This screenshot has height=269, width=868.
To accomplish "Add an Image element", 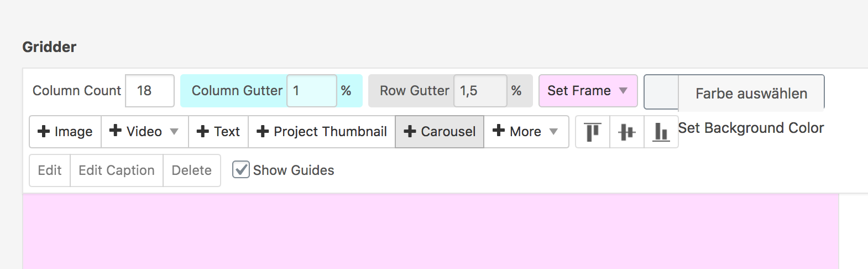I will [65, 132].
